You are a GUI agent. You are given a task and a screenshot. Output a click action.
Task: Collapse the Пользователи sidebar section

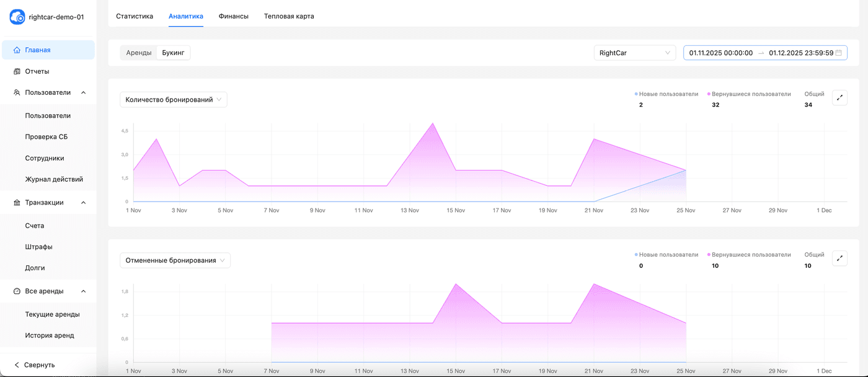84,93
